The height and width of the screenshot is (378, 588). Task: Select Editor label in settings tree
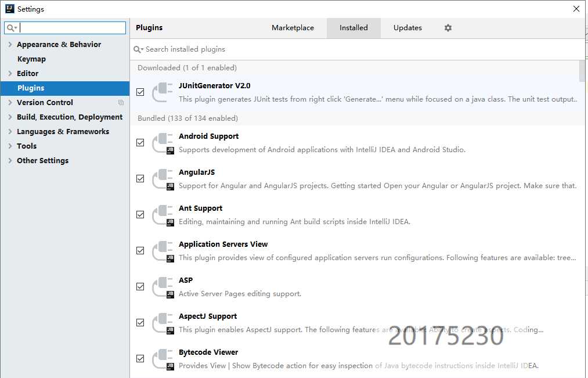[27, 74]
